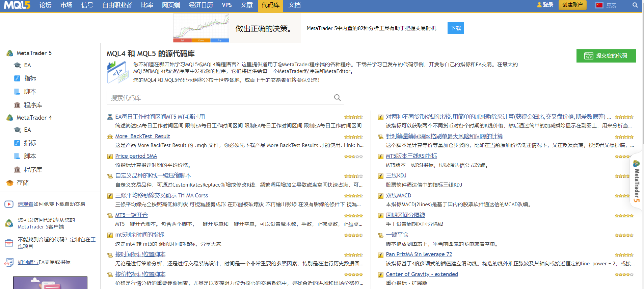Click the 脚本 page icon under MetaTrader 5
This screenshot has height=289, width=644.
[17, 92]
